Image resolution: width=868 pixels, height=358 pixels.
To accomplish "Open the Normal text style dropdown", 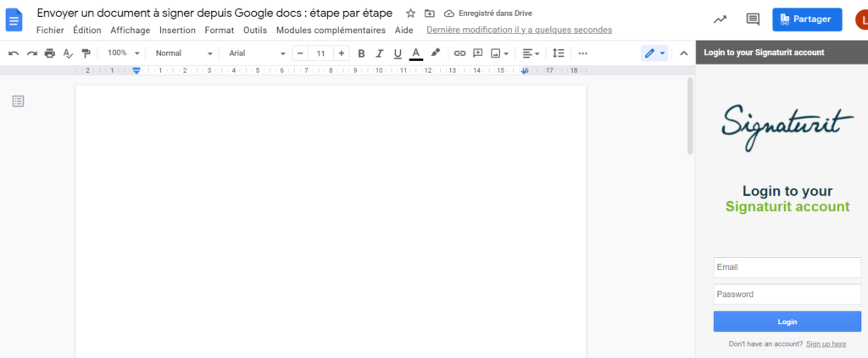I will pyautogui.click(x=183, y=53).
